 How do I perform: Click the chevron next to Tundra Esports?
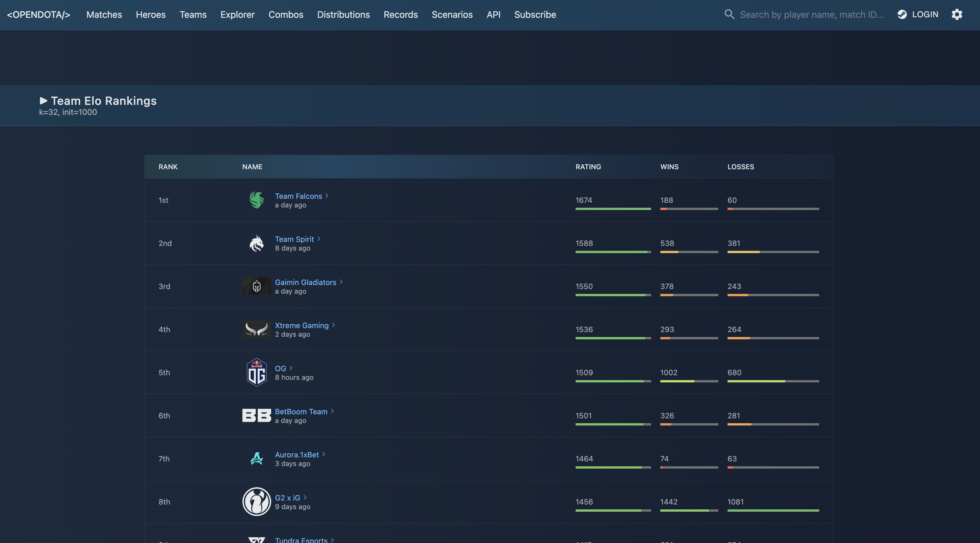click(333, 540)
